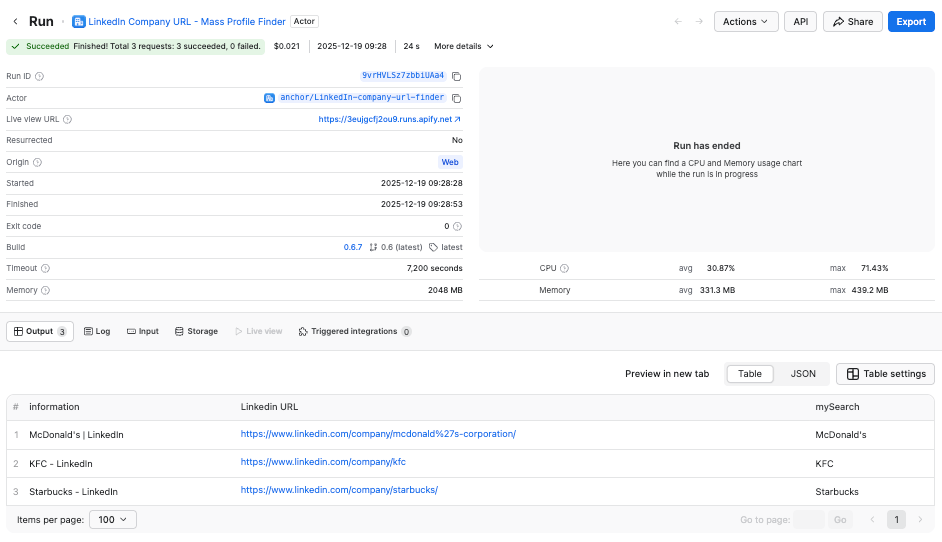
Task: Click the Actor badge next to the title
Action: point(304,21)
